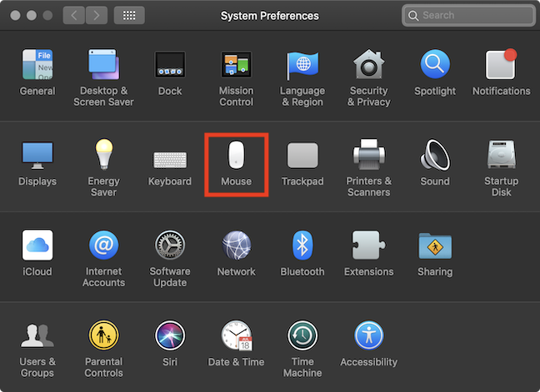540x392 pixels.
Task: Click the yellow minimize window button
Action: click(x=32, y=16)
